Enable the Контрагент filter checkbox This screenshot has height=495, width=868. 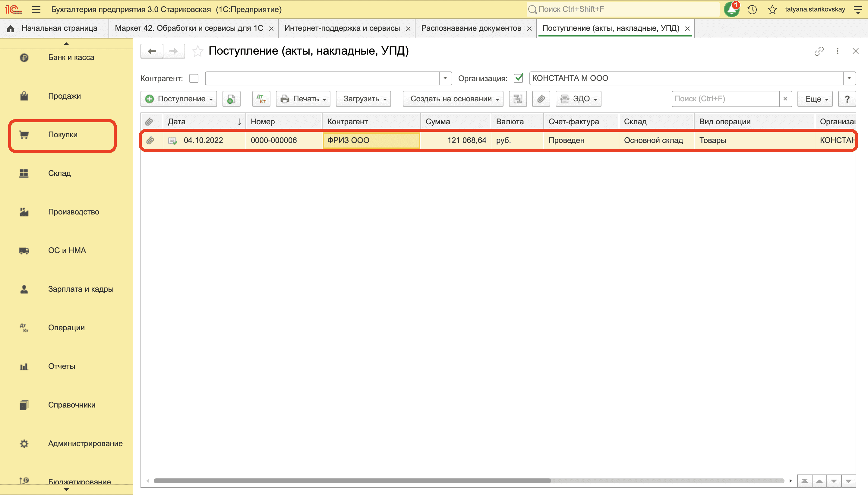click(x=194, y=78)
